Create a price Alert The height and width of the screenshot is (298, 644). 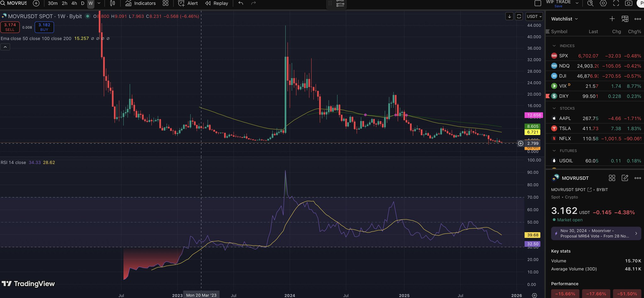(188, 3)
